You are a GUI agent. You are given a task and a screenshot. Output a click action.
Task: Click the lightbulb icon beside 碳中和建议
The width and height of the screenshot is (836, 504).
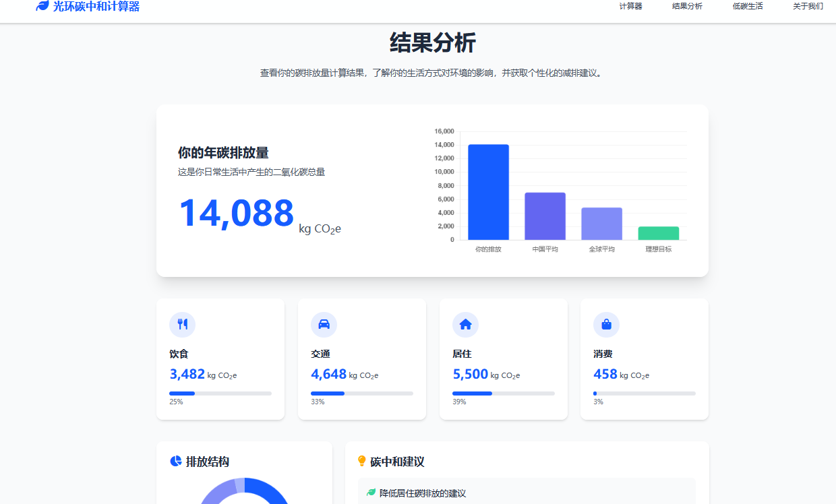tap(362, 462)
